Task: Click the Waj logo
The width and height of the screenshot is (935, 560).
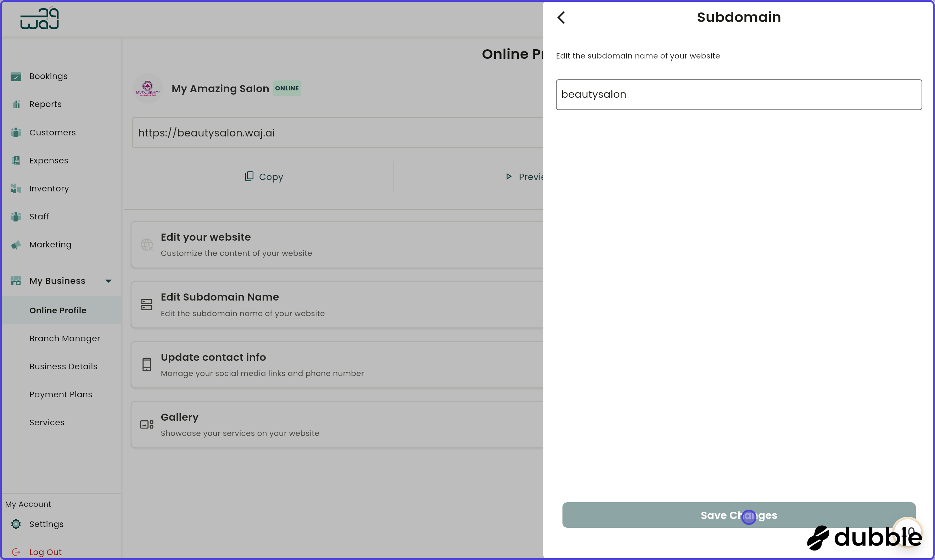Action: click(39, 18)
